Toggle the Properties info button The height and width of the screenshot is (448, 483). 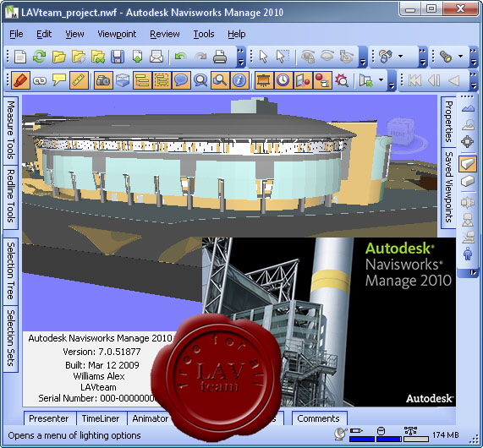point(239,80)
